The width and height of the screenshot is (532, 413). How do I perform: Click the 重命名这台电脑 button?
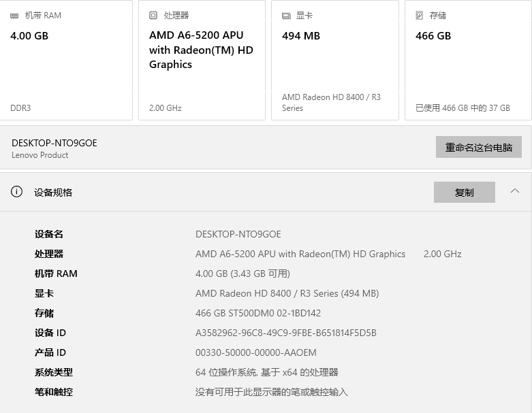pyautogui.click(x=479, y=147)
